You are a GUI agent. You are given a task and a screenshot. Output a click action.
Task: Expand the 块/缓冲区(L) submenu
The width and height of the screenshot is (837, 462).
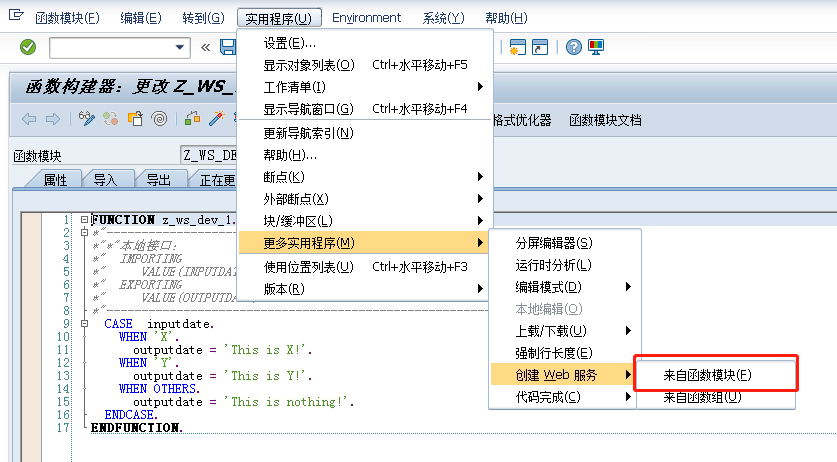coord(480,221)
